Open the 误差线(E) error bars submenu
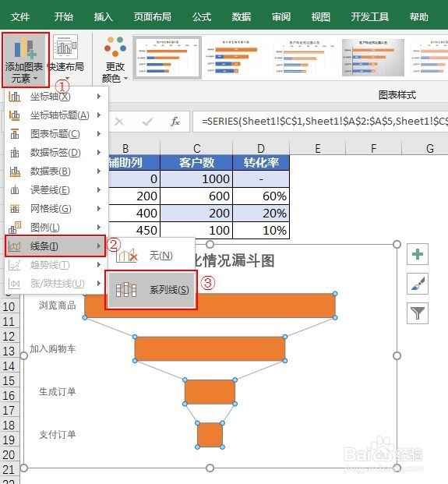The width and height of the screenshot is (448, 484). [56, 190]
